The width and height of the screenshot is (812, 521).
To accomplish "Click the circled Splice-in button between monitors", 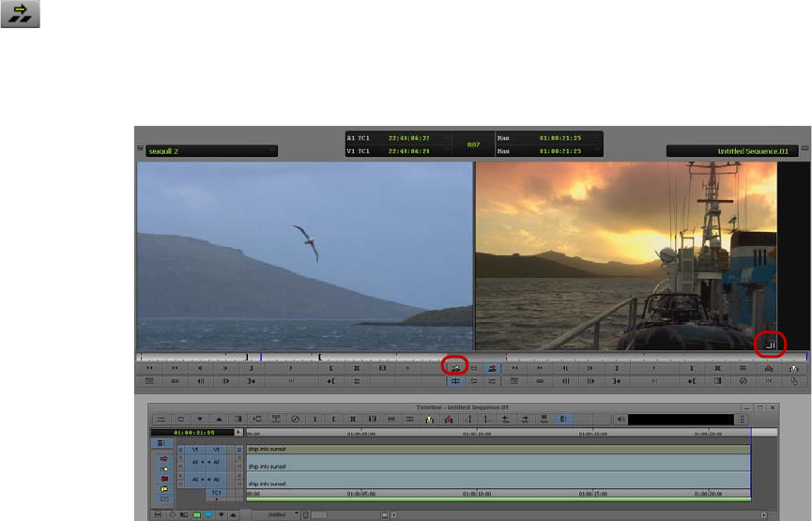I will coord(454,368).
